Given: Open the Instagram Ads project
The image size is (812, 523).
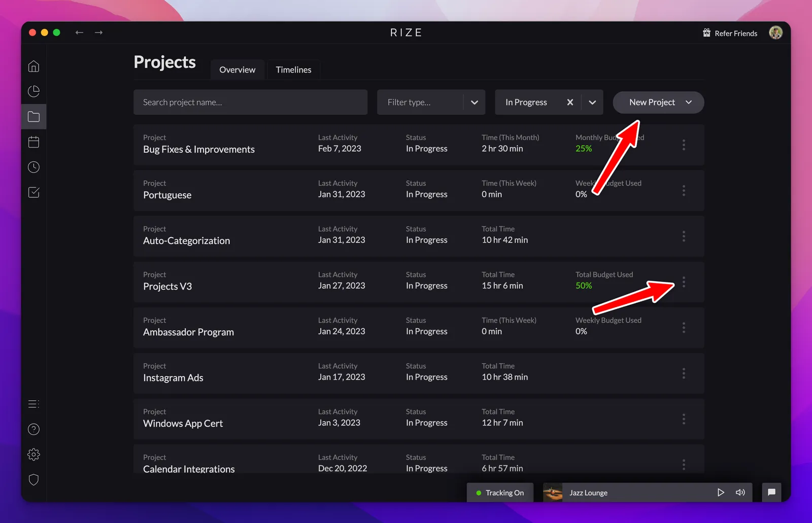Looking at the screenshot, I should [x=173, y=377].
